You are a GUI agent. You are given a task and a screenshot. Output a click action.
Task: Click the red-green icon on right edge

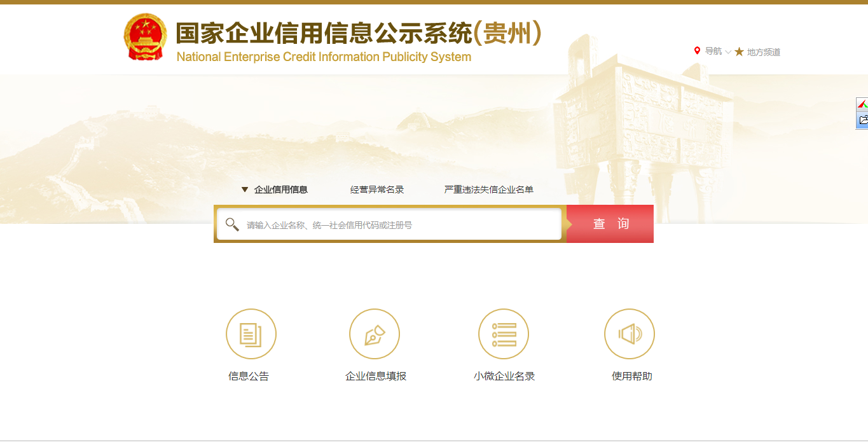[862, 104]
